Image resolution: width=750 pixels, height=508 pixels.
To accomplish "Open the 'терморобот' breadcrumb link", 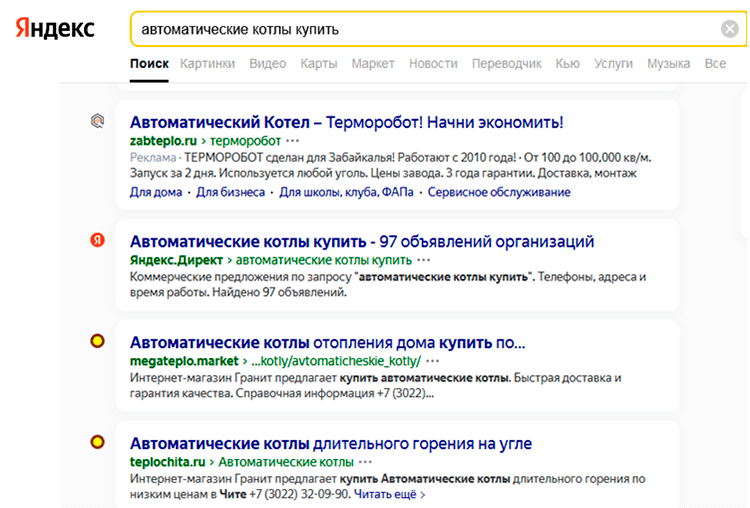I will click(x=245, y=141).
